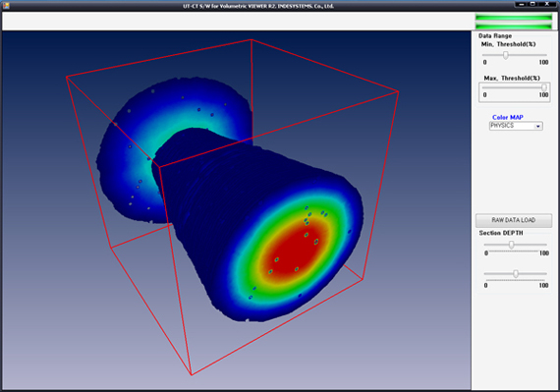Image resolution: width=560 pixels, height=392 pixels.
Task: Click the Max. Threshold slider track left end
Action: pos(484,87)
